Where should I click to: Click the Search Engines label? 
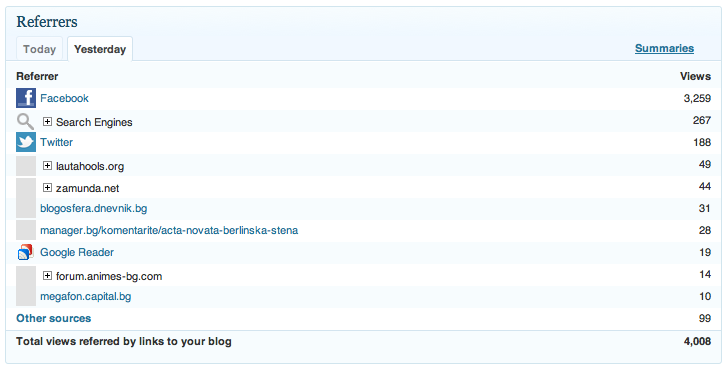94,122
